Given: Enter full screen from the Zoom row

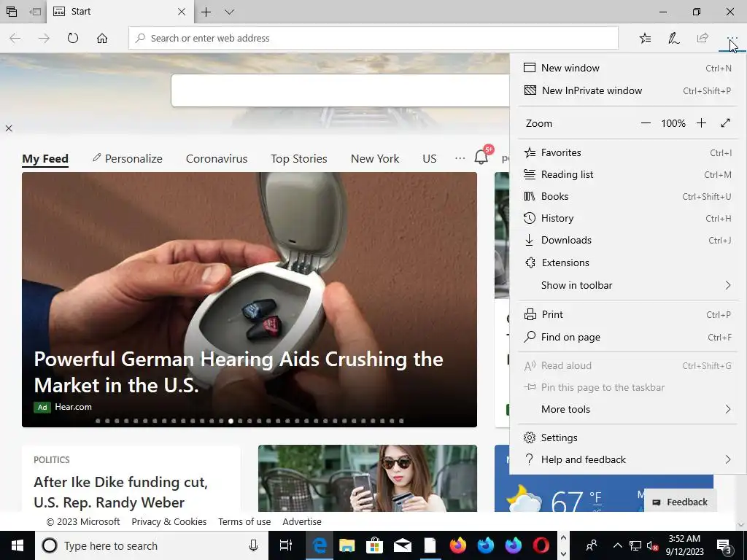Looking at the screenshot, I should 726,123.
